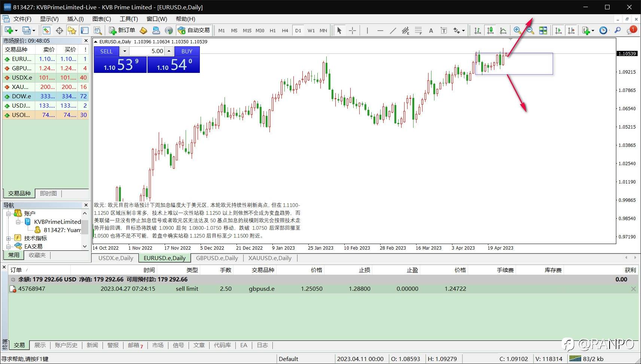641x364 pixels.
Task: Toggle chart auto scroll
Action: (558, 30)
